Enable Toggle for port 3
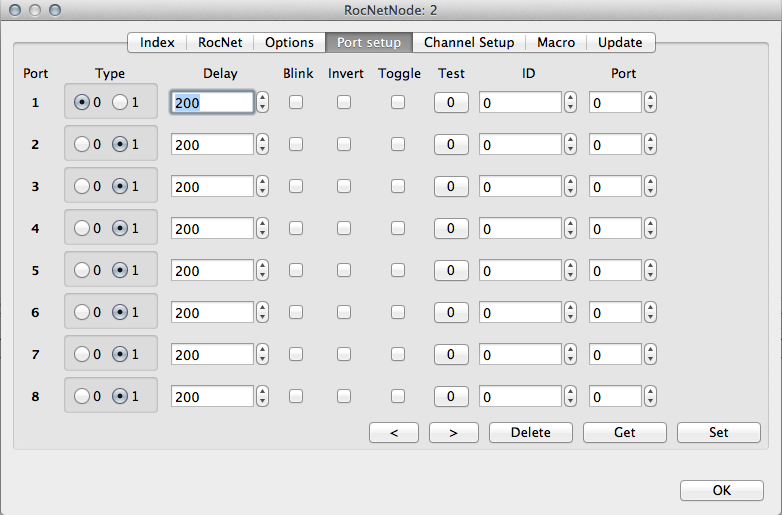782x515 pixels. (x=398, y=186)
